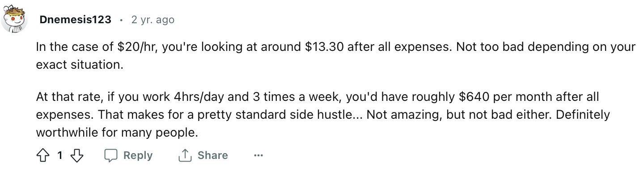
Task: Click the speech bubble Reply icon
Action: click(110, 155)
